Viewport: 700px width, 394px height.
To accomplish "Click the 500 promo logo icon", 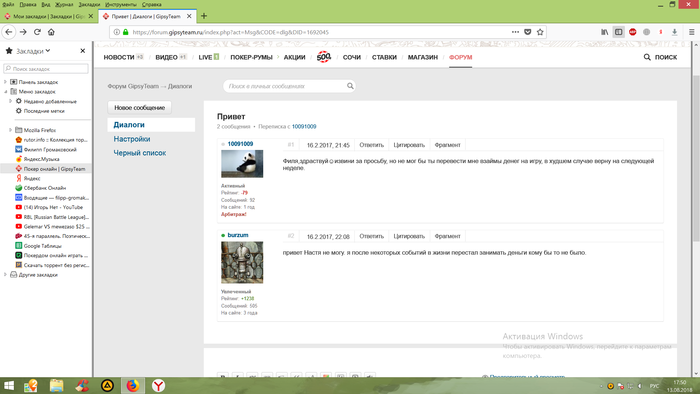I will [324, 57].
